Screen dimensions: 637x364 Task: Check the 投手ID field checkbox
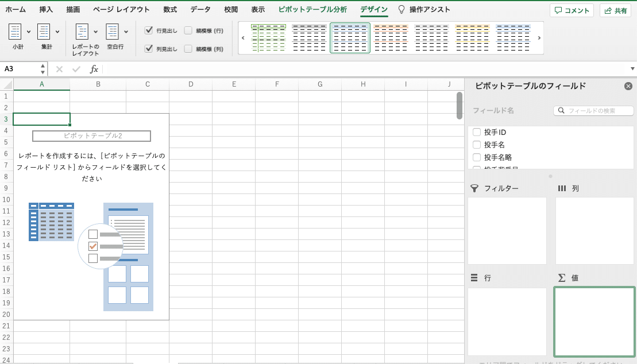point(477,132)
